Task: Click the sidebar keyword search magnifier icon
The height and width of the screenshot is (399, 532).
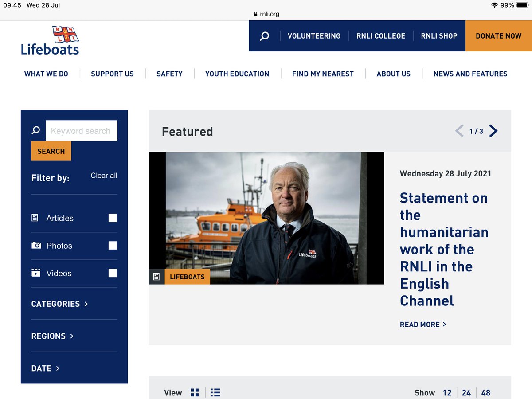Action: pos(35,130)
